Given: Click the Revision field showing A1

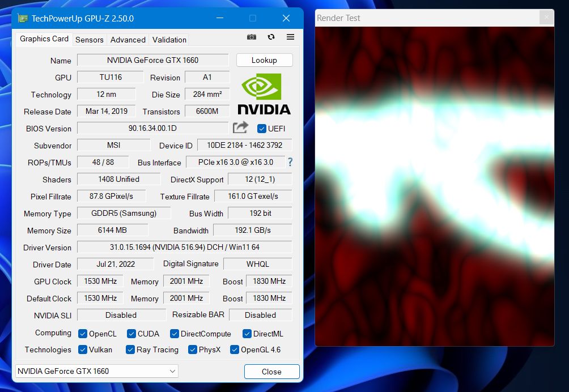Looking at the screenshot, I should point(207,77).
